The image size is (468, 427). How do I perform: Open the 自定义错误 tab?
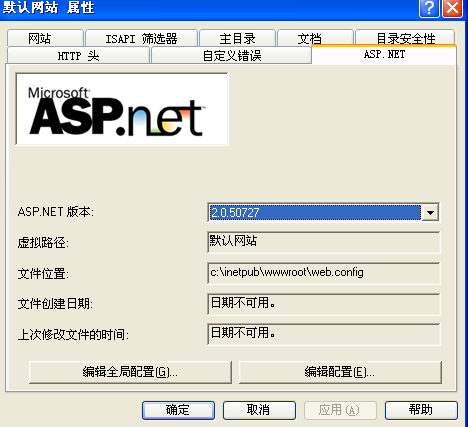(231, 55)
